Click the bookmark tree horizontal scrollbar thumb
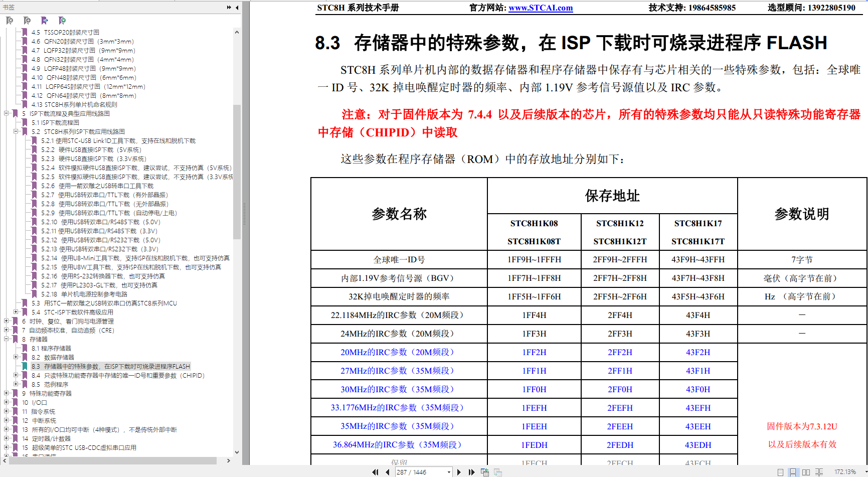 113,460
